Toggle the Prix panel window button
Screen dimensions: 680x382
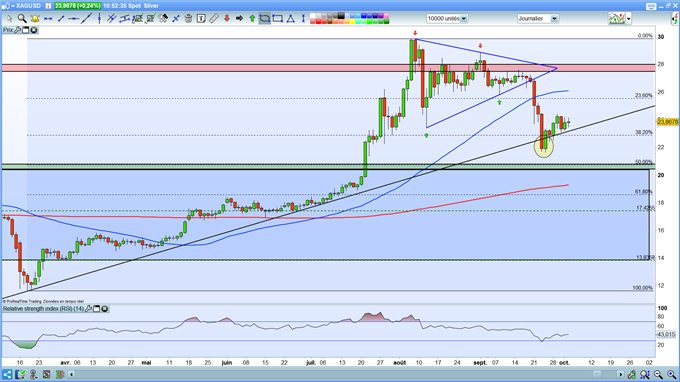point(26,30)
